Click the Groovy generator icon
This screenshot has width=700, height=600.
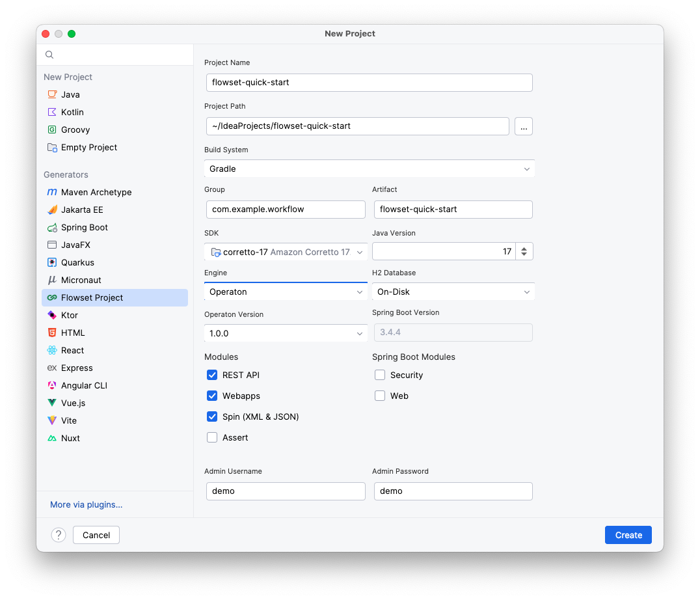click(53, 130)
